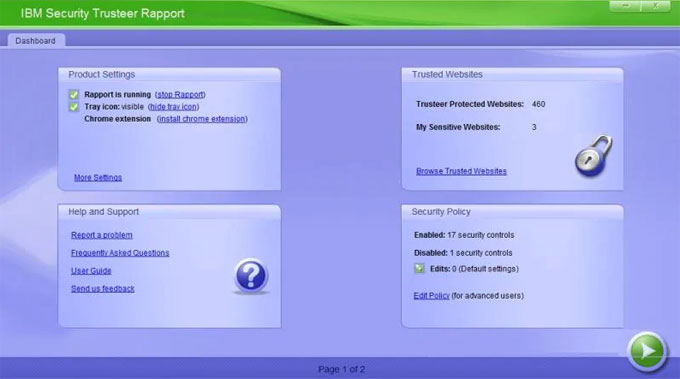Click the Page 1 of 2 indicator
The image size is (680, 379).
[x=342, y=369]
